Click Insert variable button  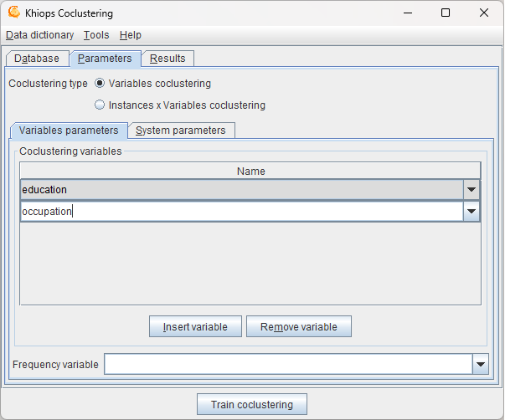195,326
